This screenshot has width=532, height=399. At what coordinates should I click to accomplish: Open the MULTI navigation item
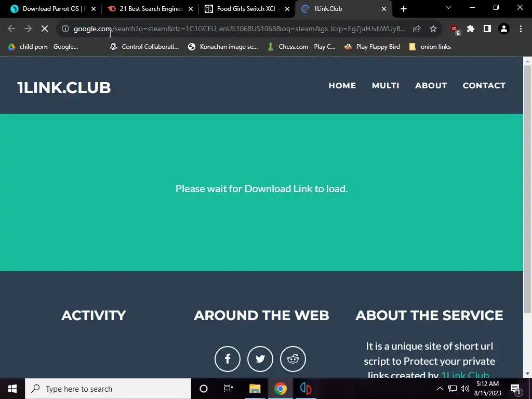point(385,86)
